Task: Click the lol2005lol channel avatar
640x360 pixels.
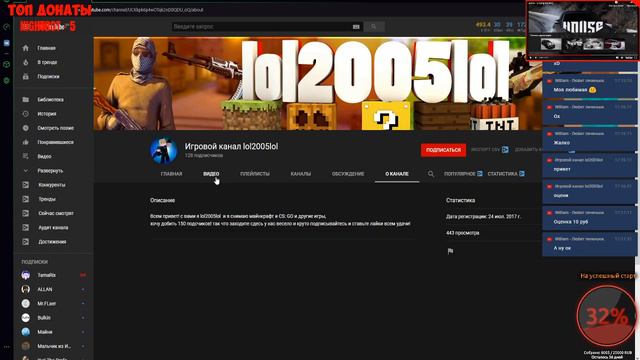Action: [164, 150]
